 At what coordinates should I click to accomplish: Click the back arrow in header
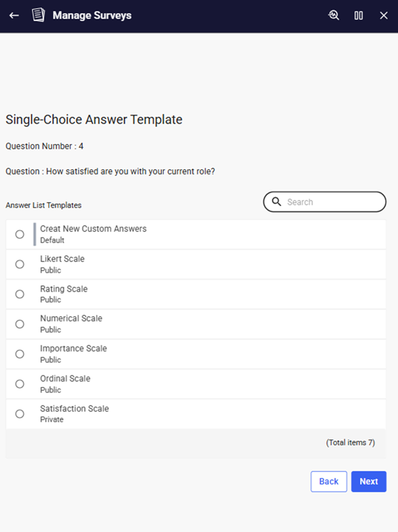pyautogui.click(x=14, y=15)
